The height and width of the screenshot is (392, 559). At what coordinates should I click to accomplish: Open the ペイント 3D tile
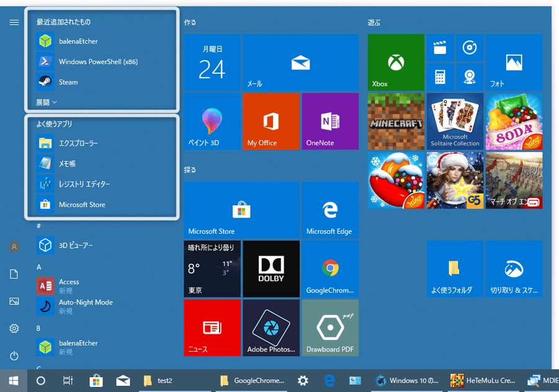212,121
